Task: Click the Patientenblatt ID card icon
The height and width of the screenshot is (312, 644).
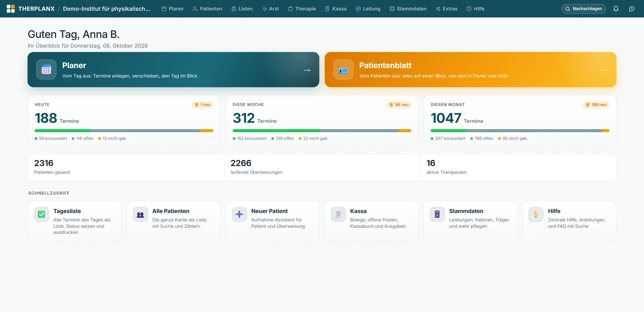Action: click(343, 69)
